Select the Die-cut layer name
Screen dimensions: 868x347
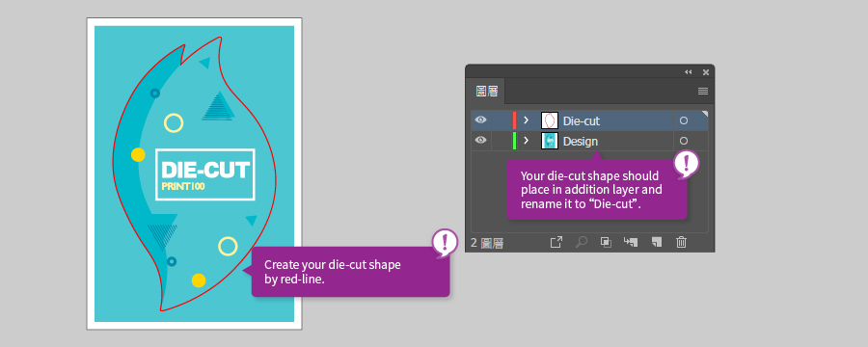pos(582,120)
